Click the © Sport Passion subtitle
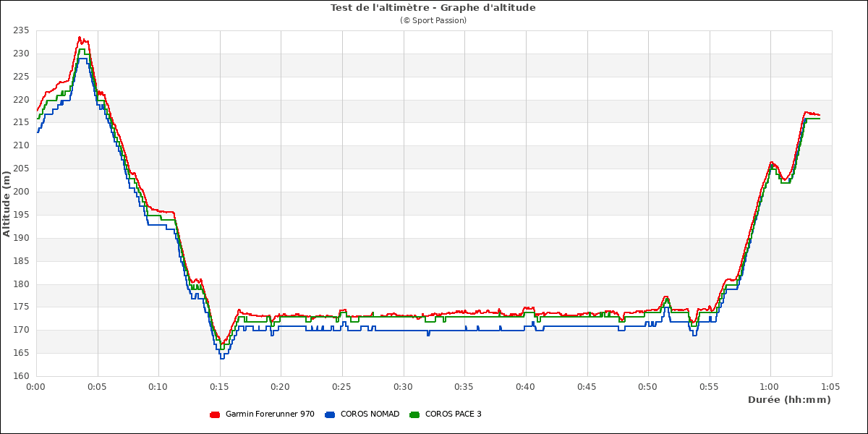The image size is (868, 434). point(433,20)
